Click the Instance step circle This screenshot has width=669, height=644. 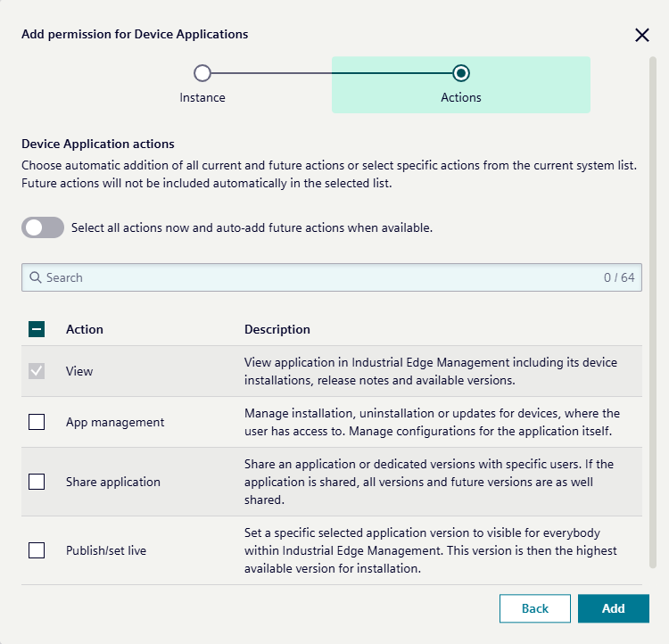point(202,73)
